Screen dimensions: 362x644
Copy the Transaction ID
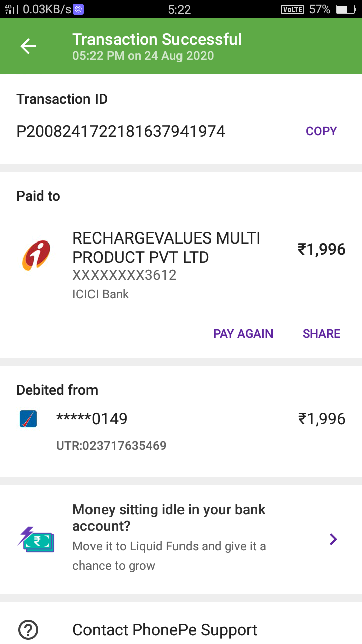pos(321,131)
